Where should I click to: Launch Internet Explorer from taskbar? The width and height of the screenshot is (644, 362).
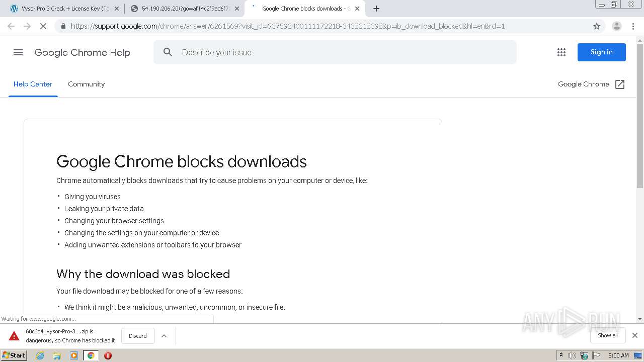coord(40,355)
